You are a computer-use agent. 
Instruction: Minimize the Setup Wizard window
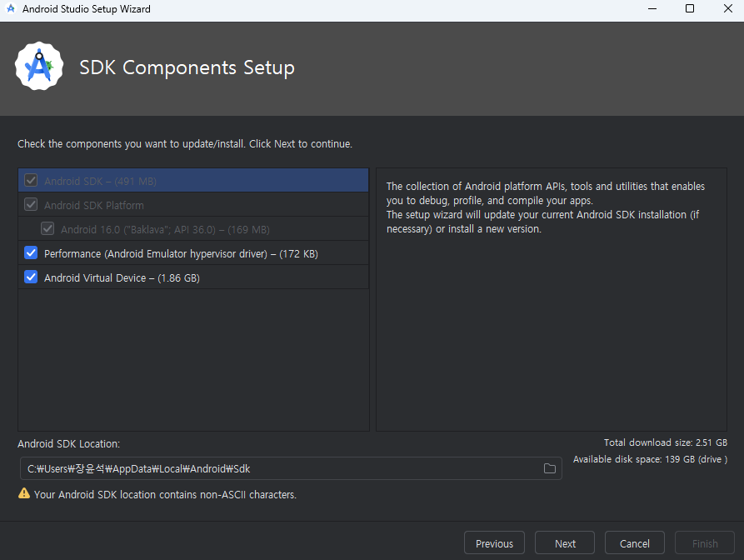(x=652, y=8)
